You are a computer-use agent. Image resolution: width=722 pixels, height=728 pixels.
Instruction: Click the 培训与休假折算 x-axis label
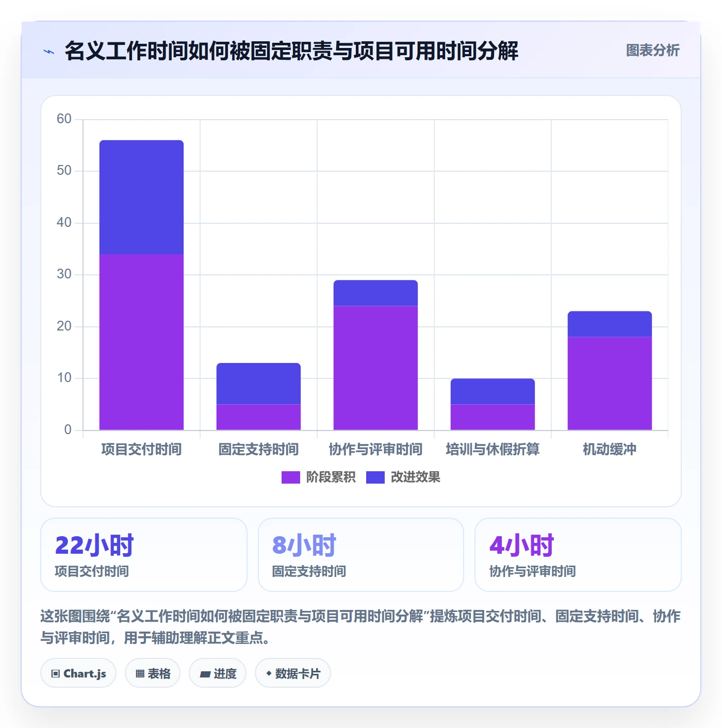pos(493,450)
